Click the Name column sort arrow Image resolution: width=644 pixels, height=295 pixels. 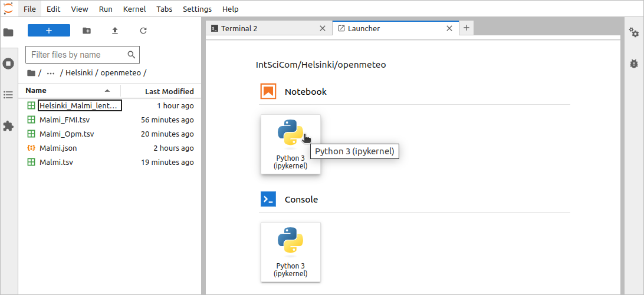107,91
